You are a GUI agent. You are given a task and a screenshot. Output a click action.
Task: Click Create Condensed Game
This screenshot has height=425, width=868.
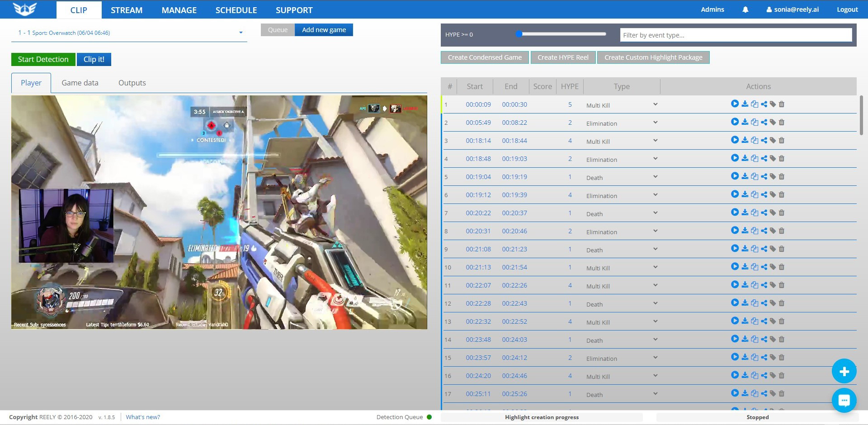pyautogui.click(x=485, y=57)
